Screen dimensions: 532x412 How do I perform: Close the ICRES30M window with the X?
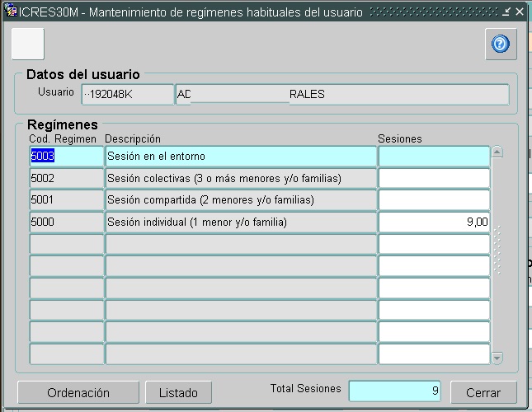[x=519, y=12]
